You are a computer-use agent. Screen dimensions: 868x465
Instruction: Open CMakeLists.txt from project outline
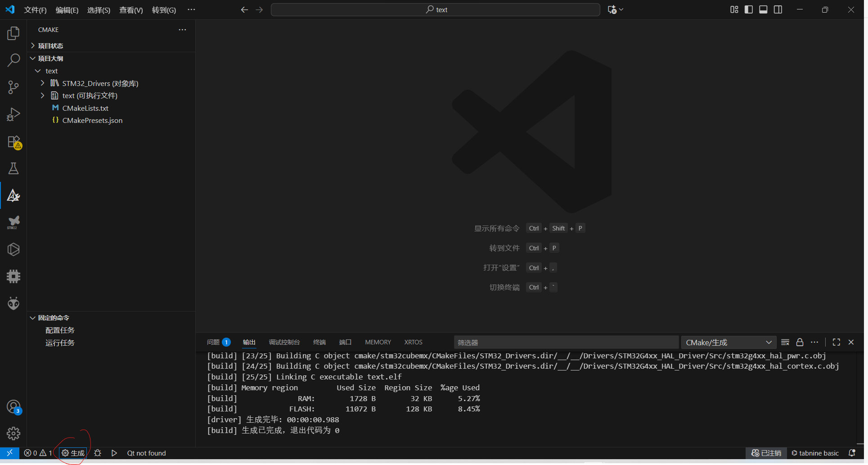(85, 108)
